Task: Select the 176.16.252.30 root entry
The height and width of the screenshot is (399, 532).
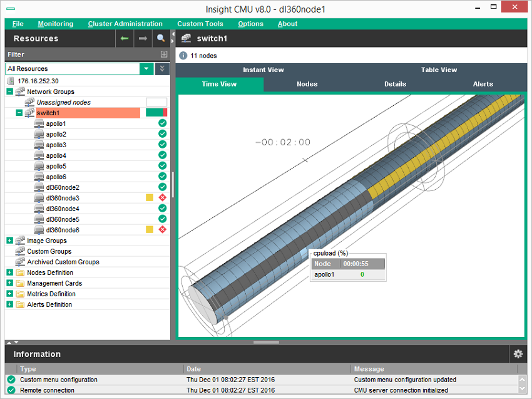Action: 38,81
